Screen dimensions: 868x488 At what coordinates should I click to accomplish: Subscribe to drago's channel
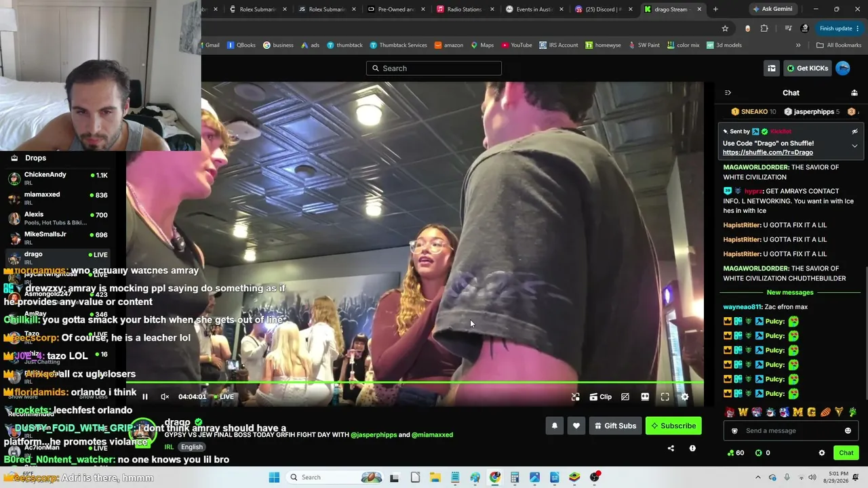673,426
